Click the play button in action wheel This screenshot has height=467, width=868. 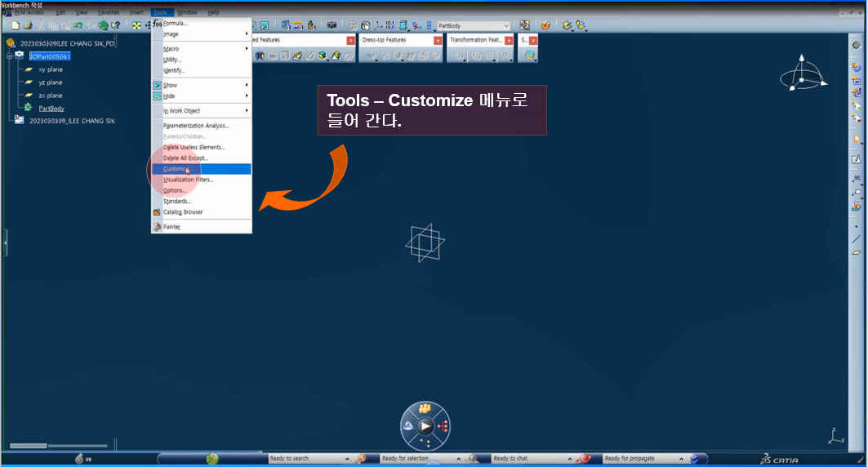point(425,426)
